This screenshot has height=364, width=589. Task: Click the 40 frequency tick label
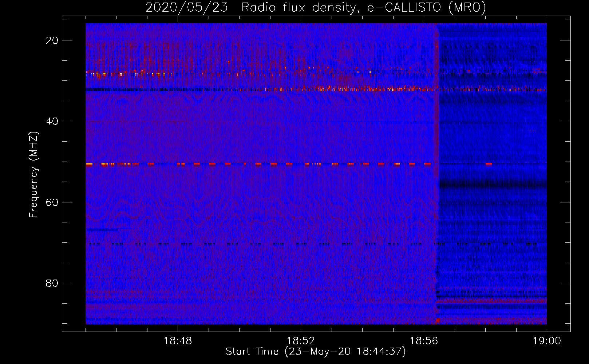[x=52, y=121]
